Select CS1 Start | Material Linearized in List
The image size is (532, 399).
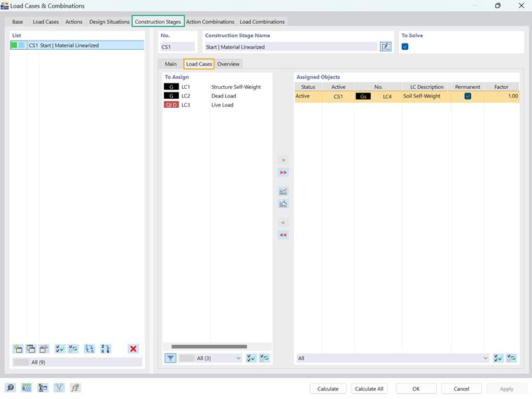[x=78, y=45]
